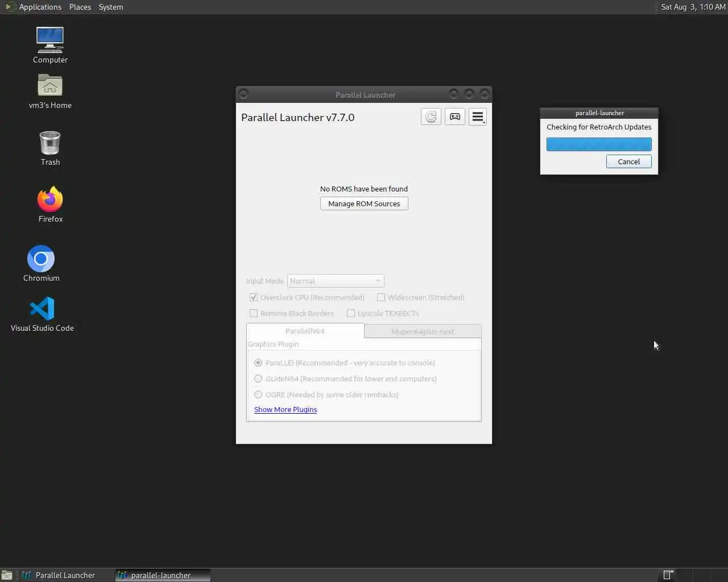Click the Show More Plugins link
Viewport: 728px width, 582px height.
(x=286, y=409)
